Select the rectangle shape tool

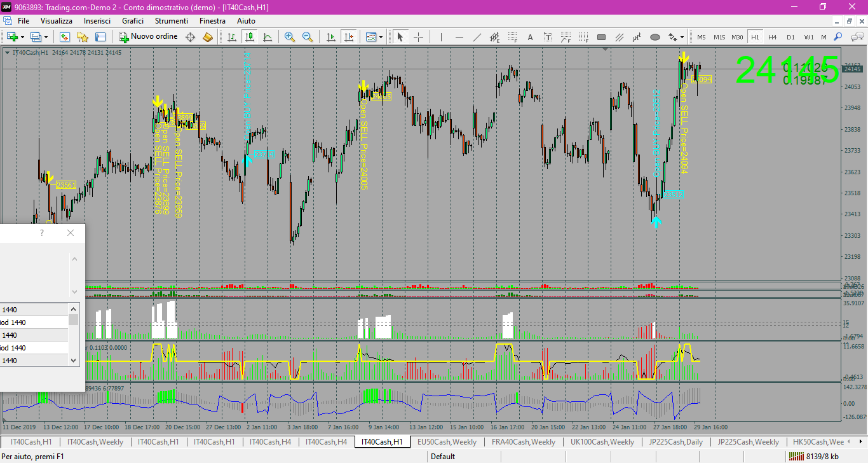[x=601, y=37]
